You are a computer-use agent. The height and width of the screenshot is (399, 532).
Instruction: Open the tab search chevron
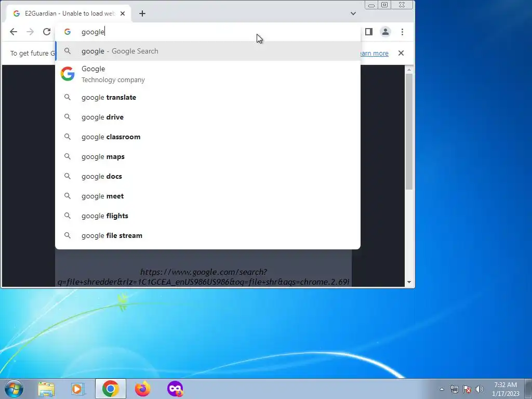[353, 14]
